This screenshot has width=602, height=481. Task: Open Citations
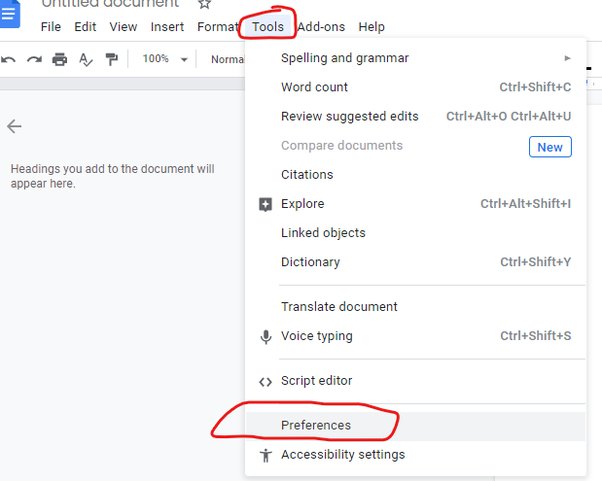point(415,175)
